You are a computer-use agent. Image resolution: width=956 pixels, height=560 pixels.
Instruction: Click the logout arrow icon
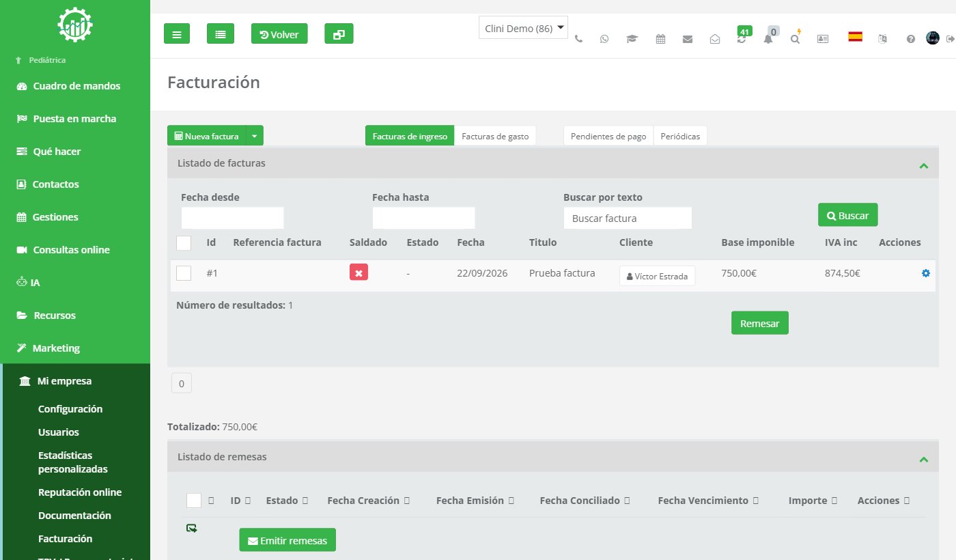coord(949,39)
